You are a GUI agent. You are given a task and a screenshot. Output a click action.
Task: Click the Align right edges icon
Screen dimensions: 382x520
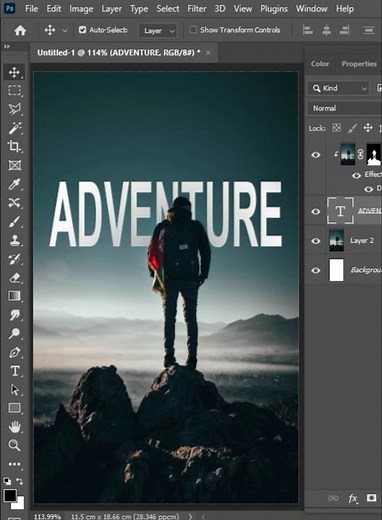[344, 30]
